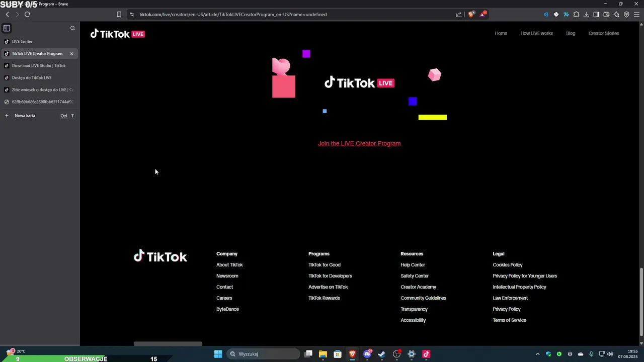Open How LIVE works nav item
The width and height of the screenshot is (644, 362).
tap(536, 33)
